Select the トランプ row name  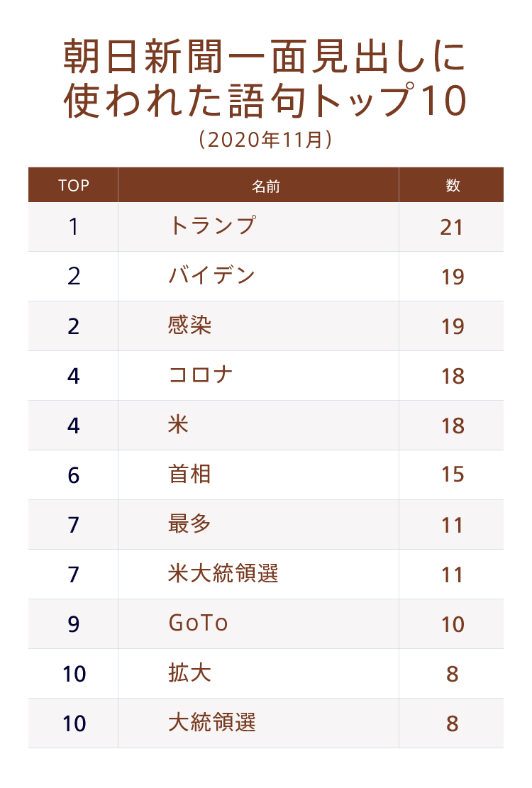(212, 226)
